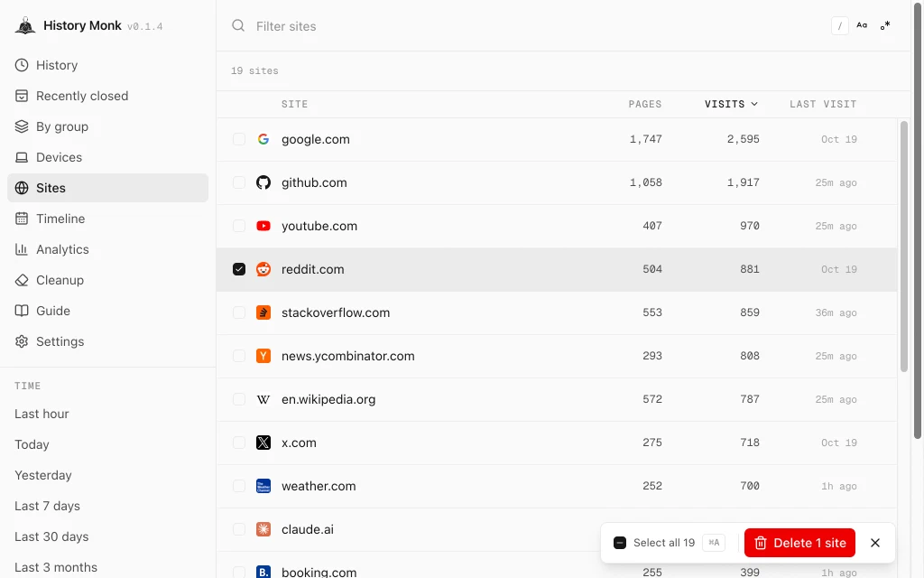924x578 pixels.
Task: Click the Y Combinator favicon
Action: coord(263,356)
